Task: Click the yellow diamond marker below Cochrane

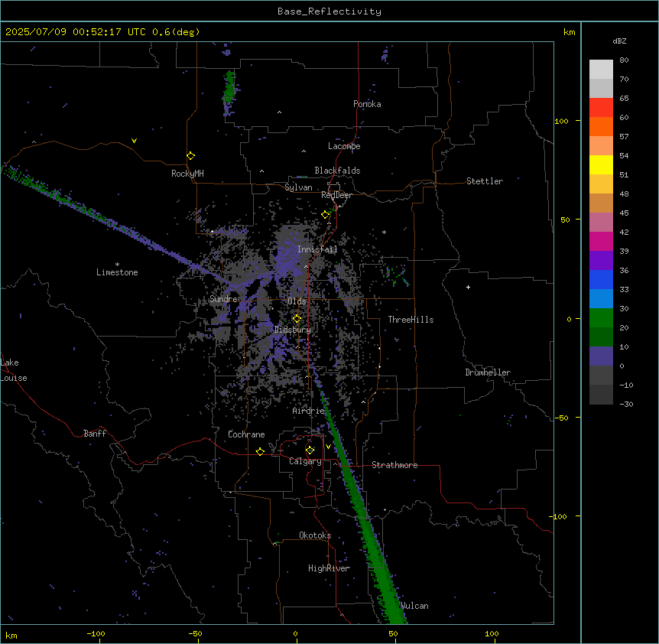Action: 260,451
